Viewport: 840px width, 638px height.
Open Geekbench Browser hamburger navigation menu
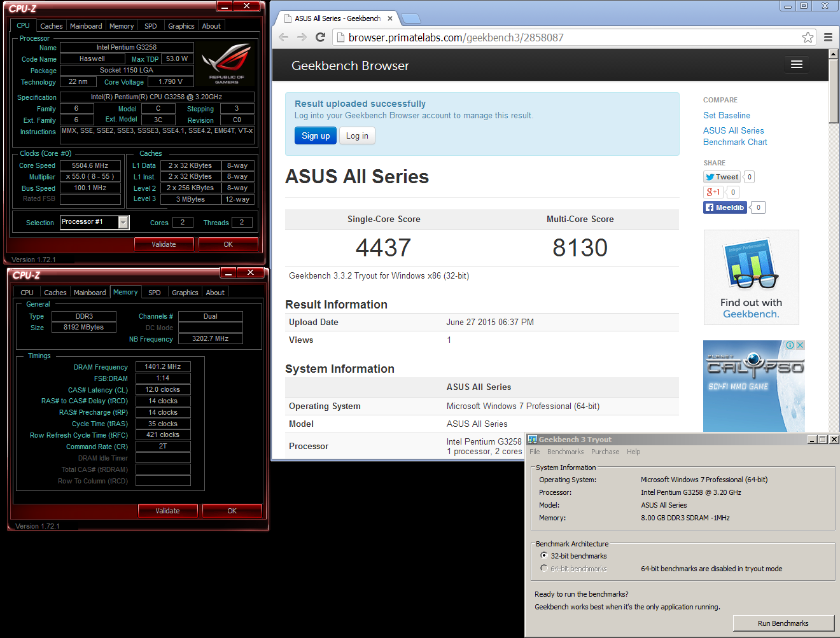tap(796, 64)
